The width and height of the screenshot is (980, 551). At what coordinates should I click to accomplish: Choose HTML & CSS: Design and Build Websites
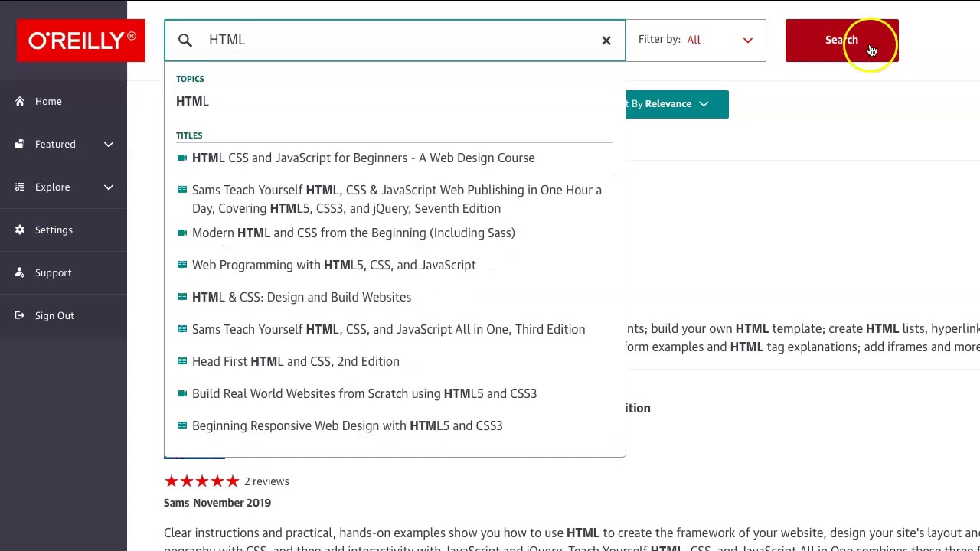click(302, 297)
